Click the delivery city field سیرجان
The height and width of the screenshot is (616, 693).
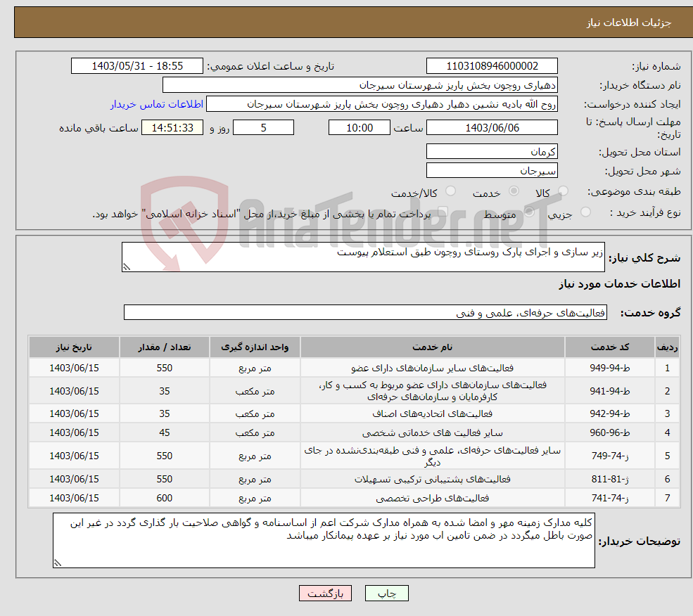492,171
